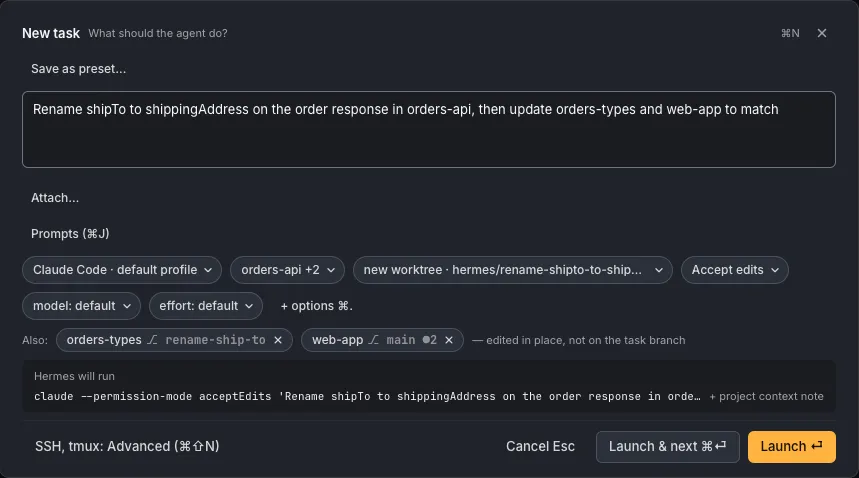Click the orange Launch button
Image resolution: width=859 pixels, height=478 pixels.
coord(792,447)
